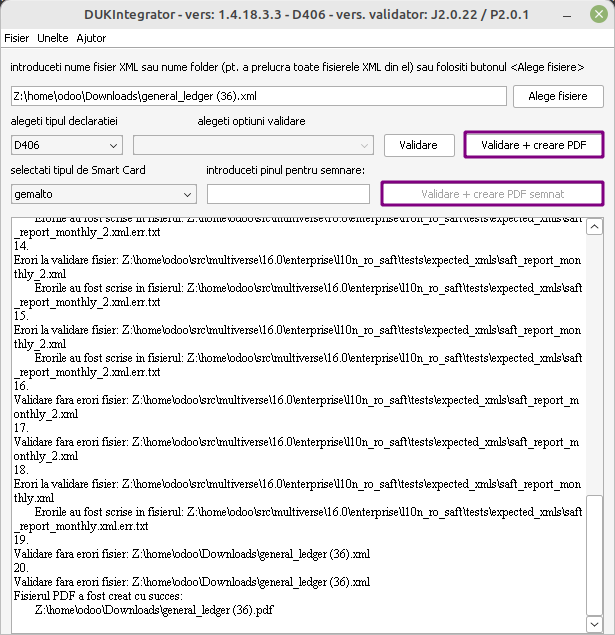Screen dimensions: 615x635
Task: Click the Validare button
Action: click(418, 145)
